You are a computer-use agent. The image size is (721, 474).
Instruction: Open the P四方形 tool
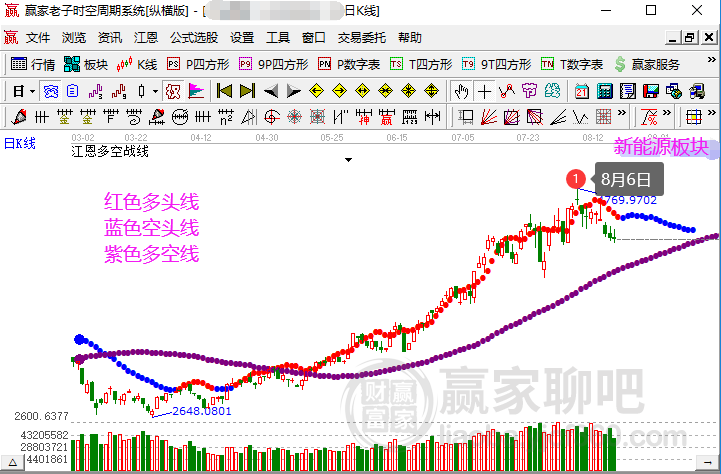tap(198, 64)
